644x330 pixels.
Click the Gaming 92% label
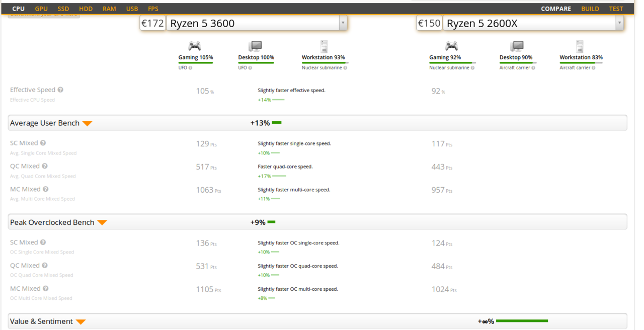445,57
